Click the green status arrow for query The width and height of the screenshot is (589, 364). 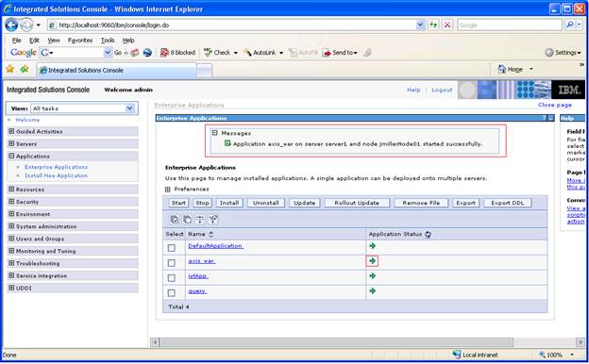tap(372, 290)
